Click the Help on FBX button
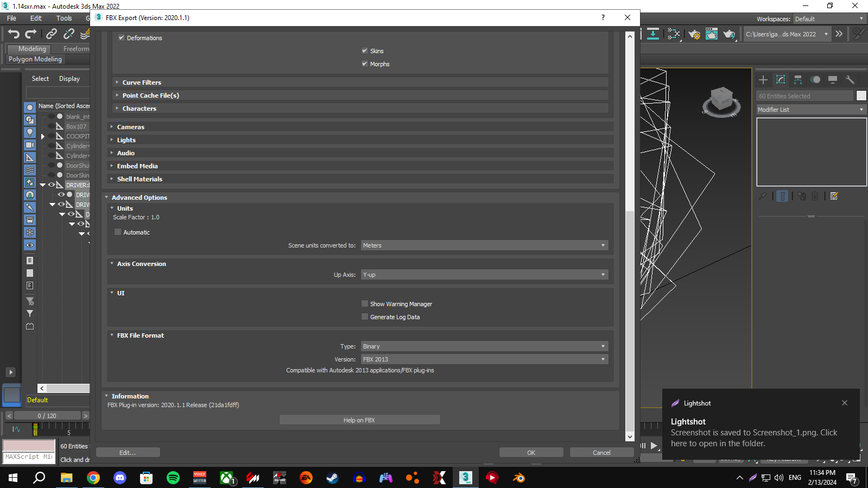This screenshot has height=488, width=868. tap(359, 420)
